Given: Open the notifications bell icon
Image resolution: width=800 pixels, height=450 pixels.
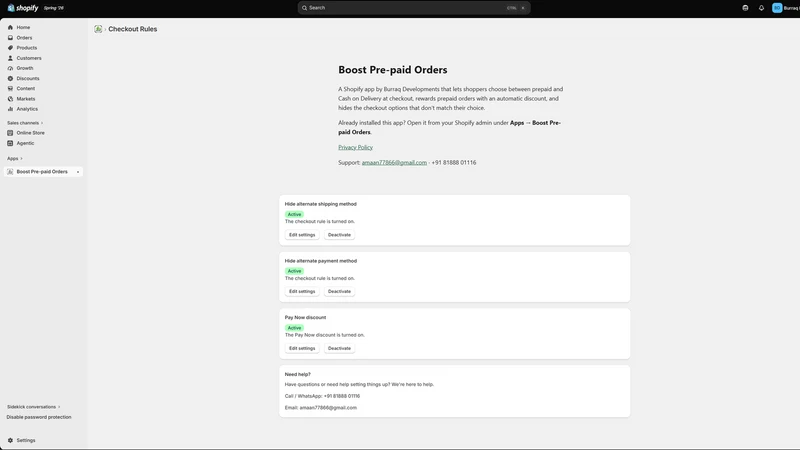Looking at the screenshot, I should [x=761, y=8].
